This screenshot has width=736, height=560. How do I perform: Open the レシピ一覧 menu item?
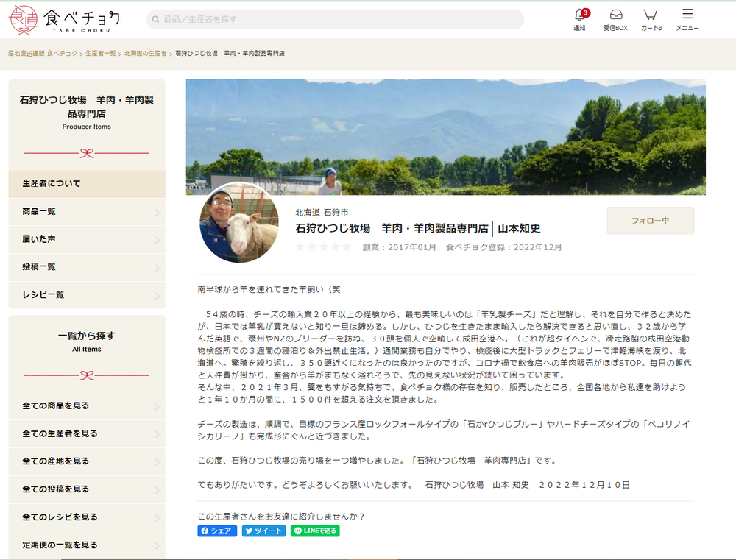tap(87, 295)
